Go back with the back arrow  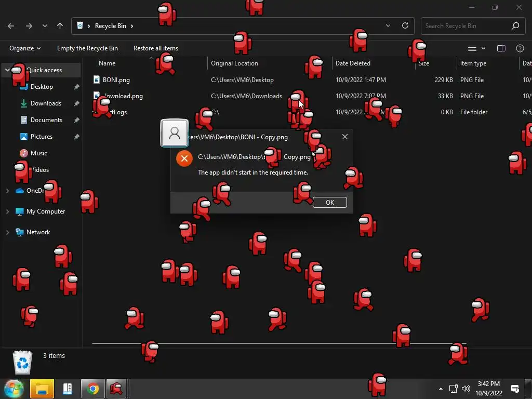tap(11, 26)
